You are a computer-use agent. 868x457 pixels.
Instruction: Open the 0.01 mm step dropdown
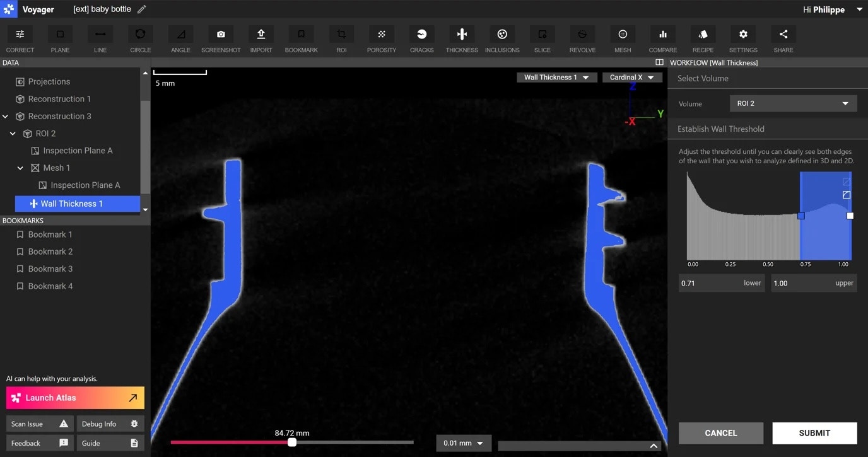click(x=463, y=443)
